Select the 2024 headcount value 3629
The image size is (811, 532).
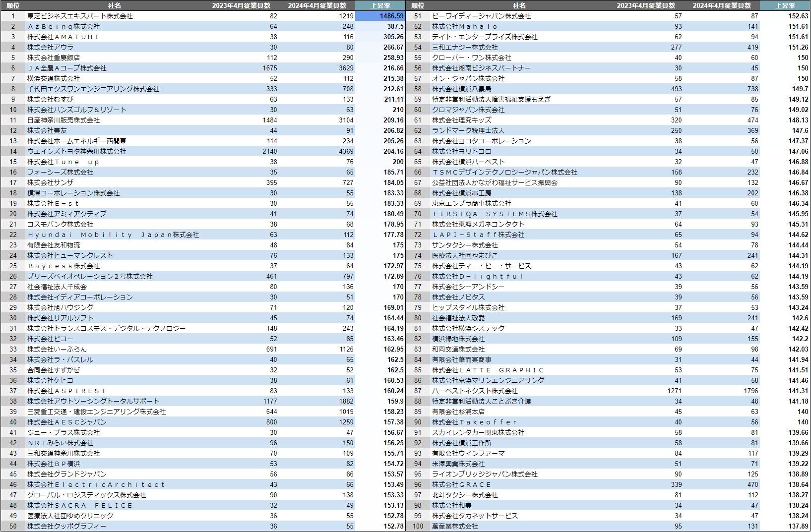point(346,68)
